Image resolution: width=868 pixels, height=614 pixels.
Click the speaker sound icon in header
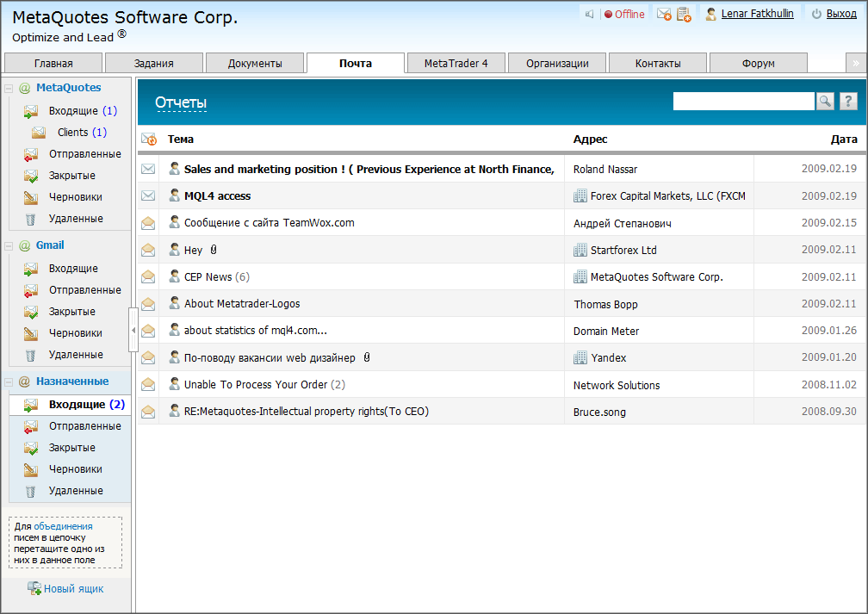pyautogui.click(x=590, y=14)
